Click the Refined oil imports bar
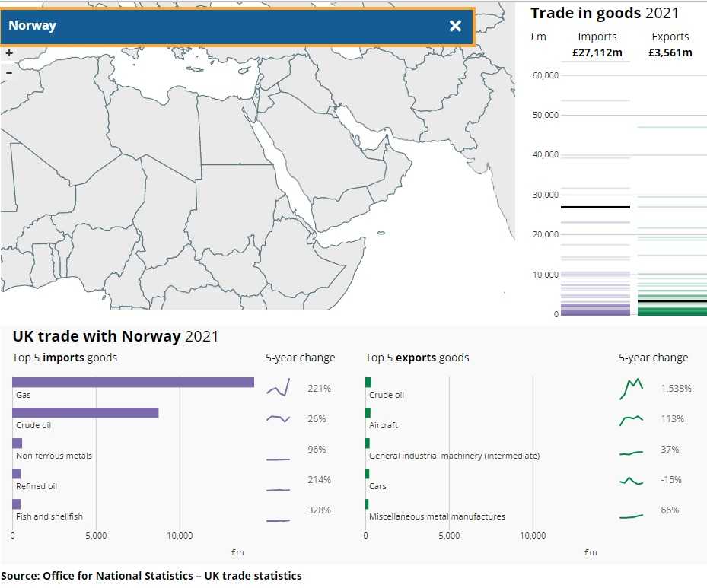This screenshot has width=707, height=588. point(17,473)
